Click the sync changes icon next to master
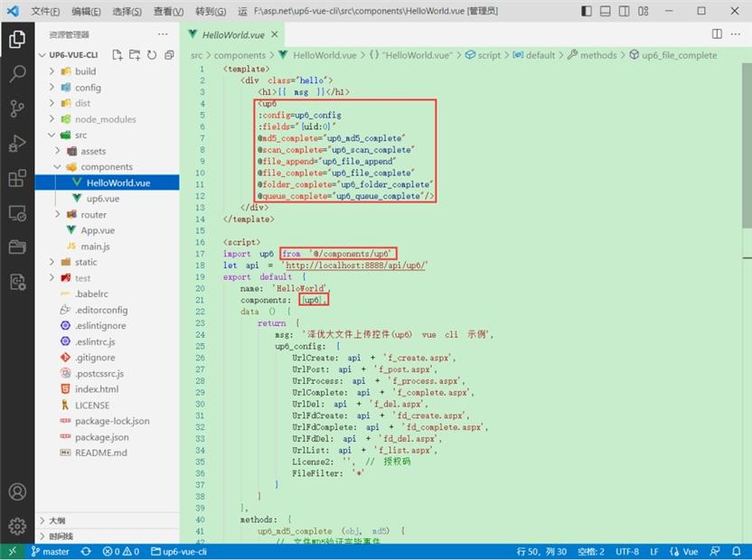752x560 pixels. coord(86,551)
